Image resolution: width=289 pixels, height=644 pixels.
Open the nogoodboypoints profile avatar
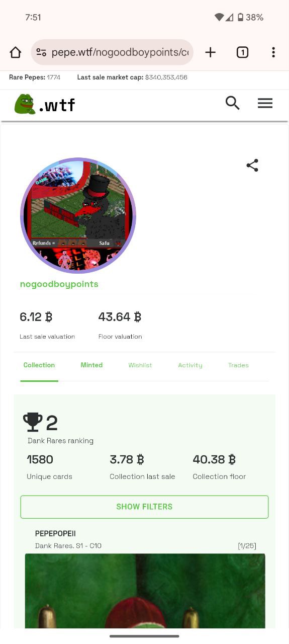click(x=78, y=215)
